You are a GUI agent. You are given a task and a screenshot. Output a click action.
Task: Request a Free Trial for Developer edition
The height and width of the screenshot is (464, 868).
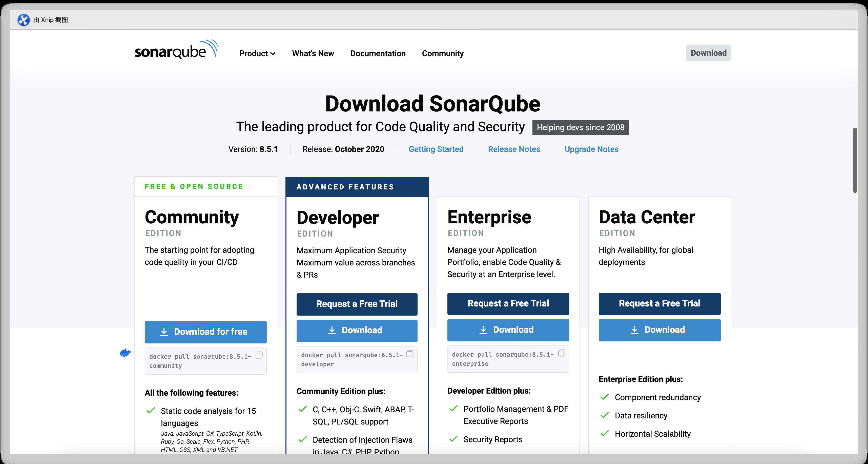tap(357, 304)
